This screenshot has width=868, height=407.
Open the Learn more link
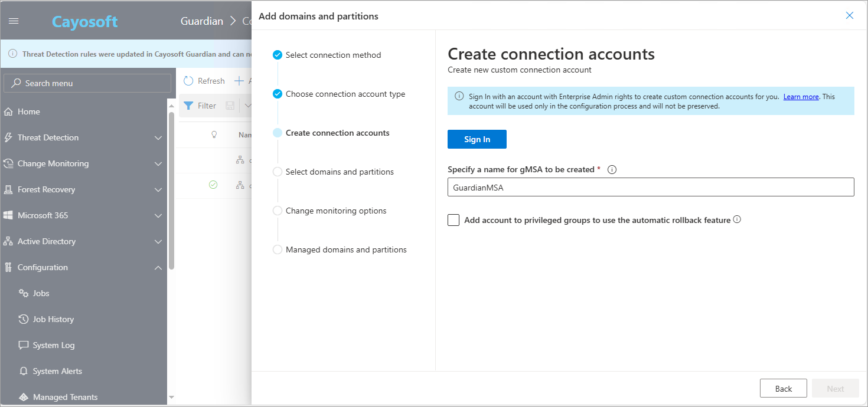tap(801, 97)
